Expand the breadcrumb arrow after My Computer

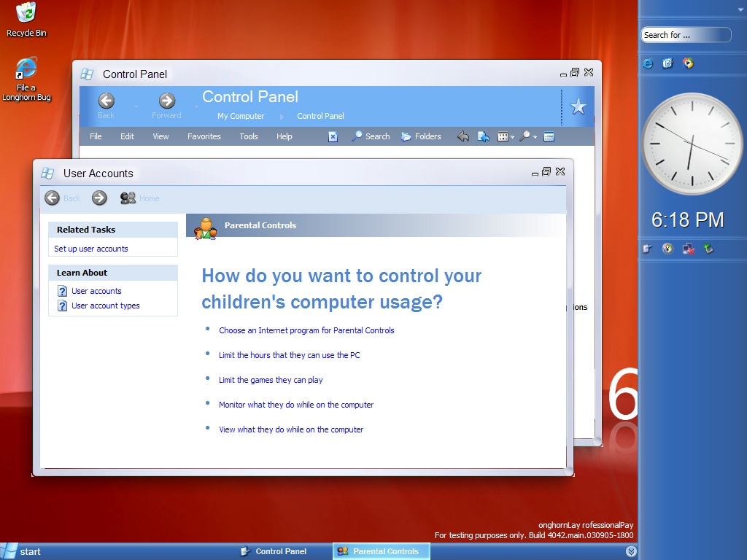pyautogui.click(x=282, y=117)
